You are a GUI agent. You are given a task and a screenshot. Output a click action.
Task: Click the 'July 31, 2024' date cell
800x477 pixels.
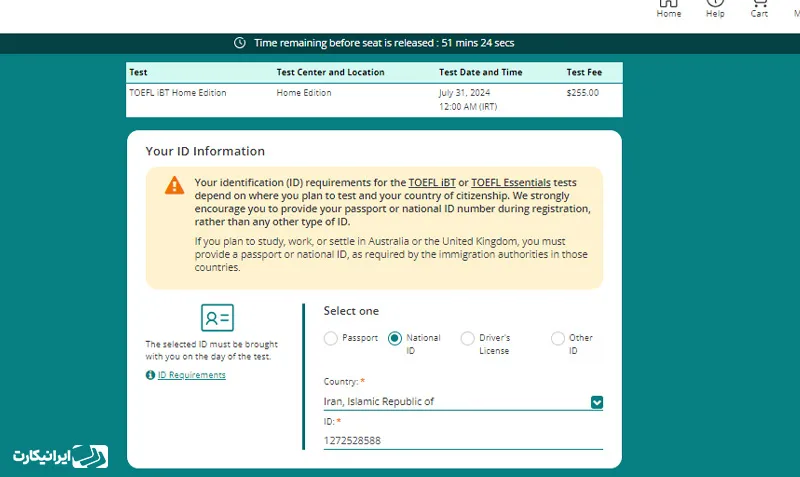[464, 93]
